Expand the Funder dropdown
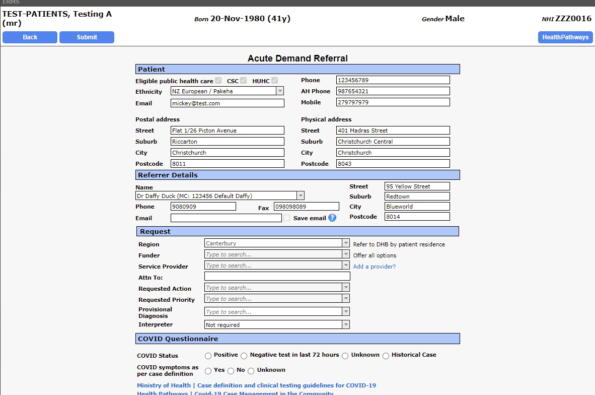Screen dimensions: 595x395 pos(345,254)
